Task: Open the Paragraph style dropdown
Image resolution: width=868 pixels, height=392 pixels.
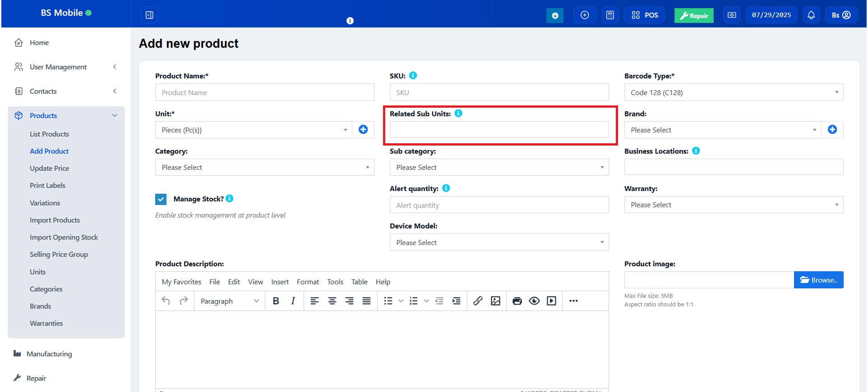Action: pyautogui.click(x=229, y=301)
